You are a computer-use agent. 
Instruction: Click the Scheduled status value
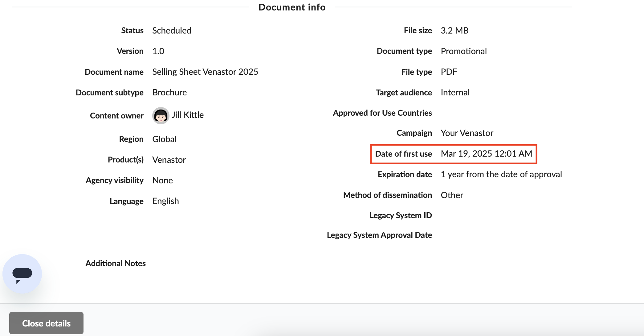tap(172, 30)
